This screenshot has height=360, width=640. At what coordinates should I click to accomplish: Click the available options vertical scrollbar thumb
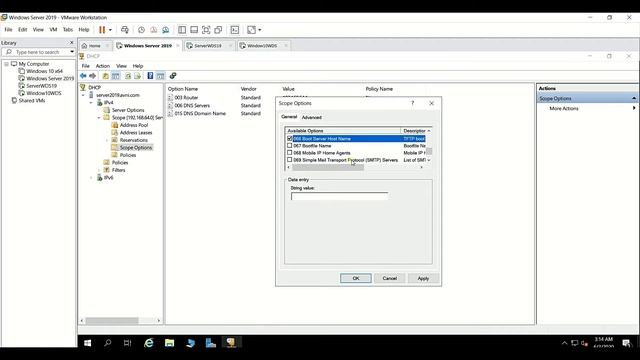[429, 151]
